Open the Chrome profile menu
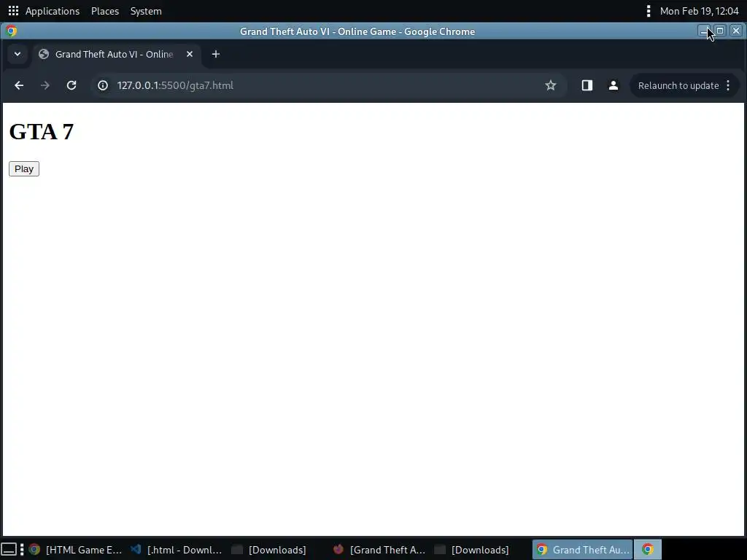 point(613,85)
